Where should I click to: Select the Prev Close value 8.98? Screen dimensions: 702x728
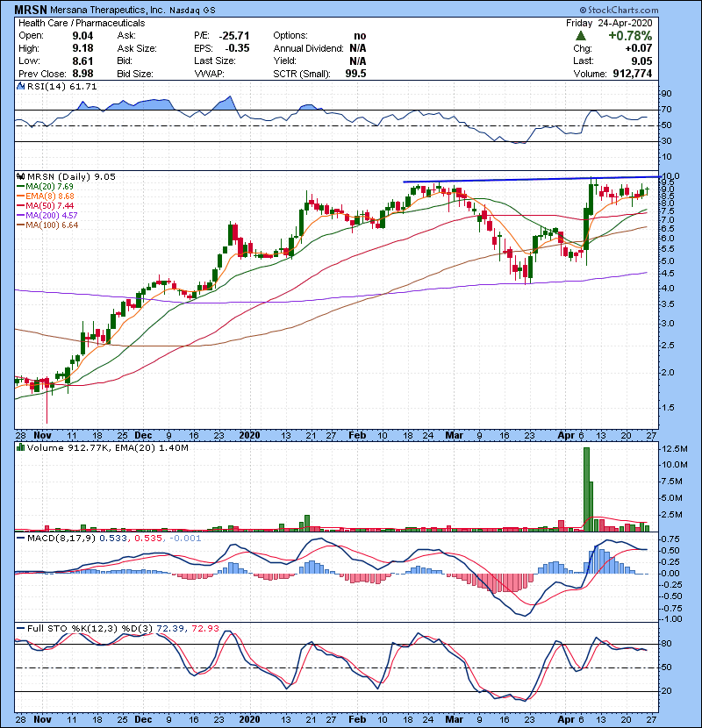pos(82,74)
